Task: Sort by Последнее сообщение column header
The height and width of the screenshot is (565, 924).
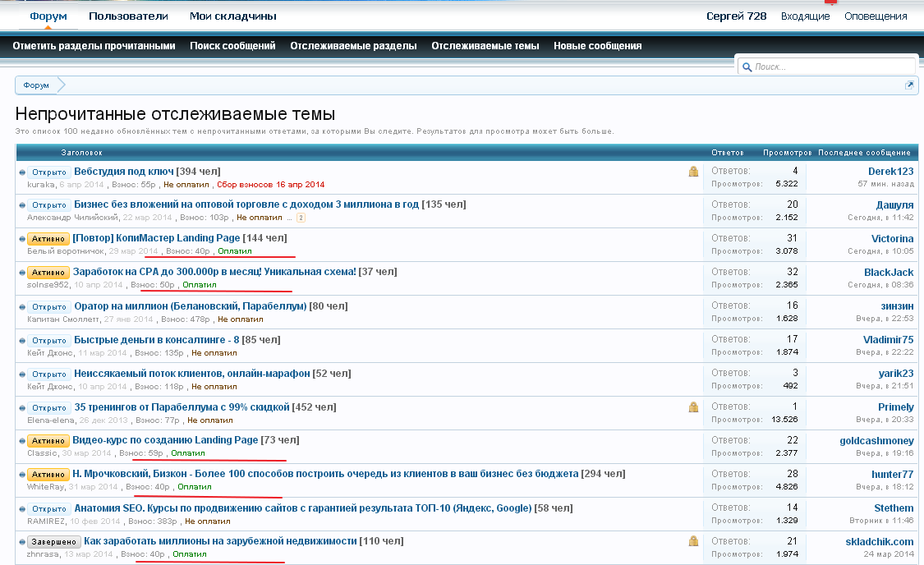Action: coord(864,153)
